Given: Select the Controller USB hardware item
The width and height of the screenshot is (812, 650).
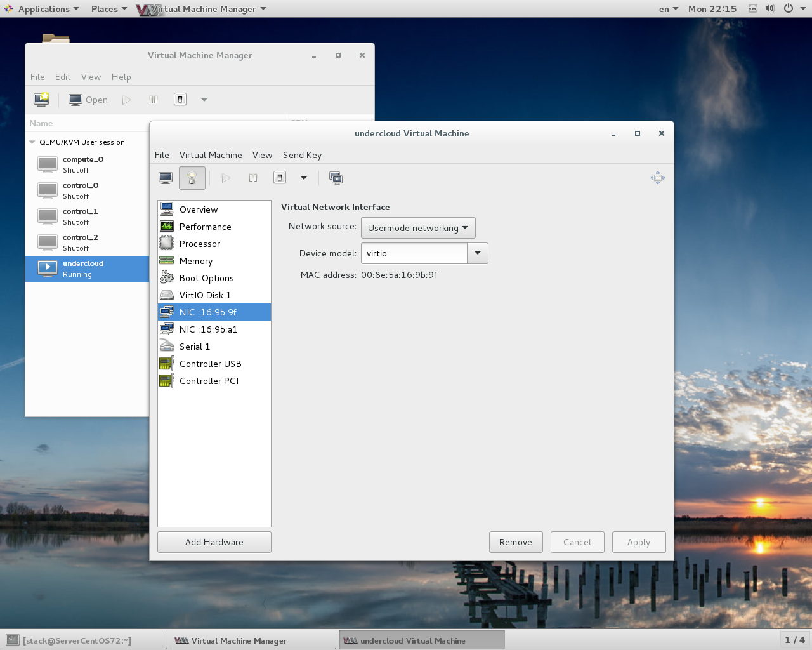Looking at the screenshot, I should pyautogui.click(x=210, y=363).
